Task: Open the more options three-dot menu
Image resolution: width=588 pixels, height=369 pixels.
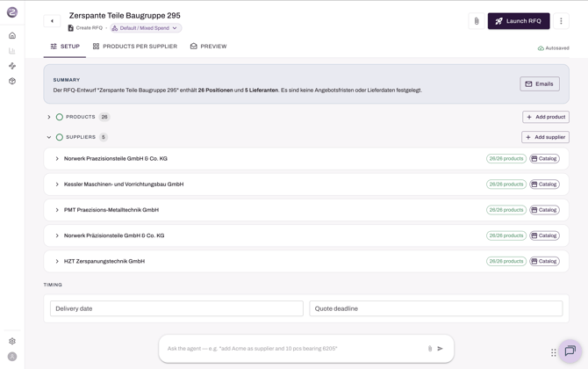Action: coord(561,21)
